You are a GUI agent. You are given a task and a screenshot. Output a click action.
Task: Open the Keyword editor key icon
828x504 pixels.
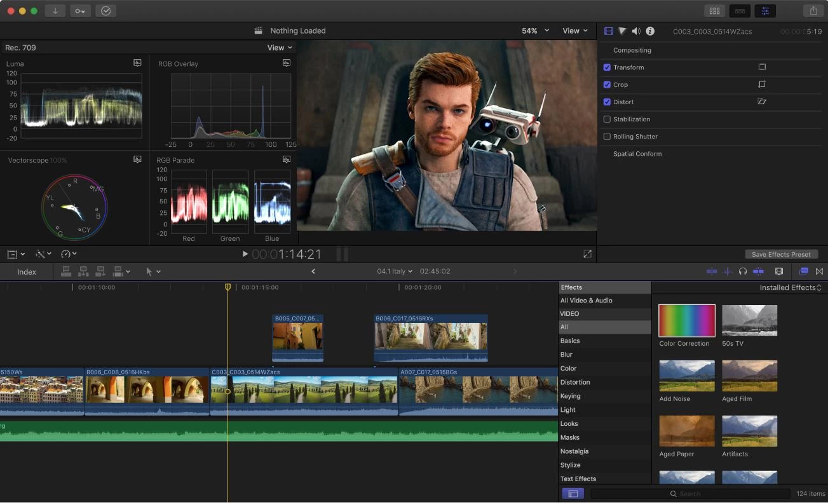81,11
